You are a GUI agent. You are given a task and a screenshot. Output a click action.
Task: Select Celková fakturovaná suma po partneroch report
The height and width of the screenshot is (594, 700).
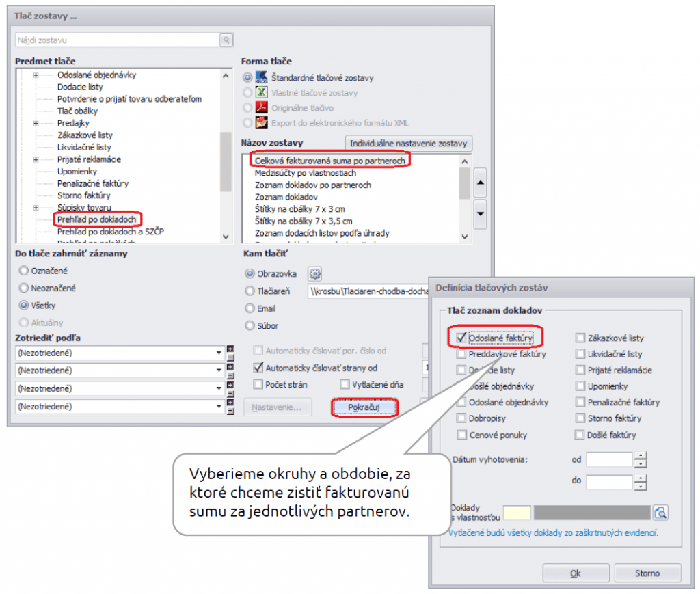pyautogui.click(x=330, y=161)
